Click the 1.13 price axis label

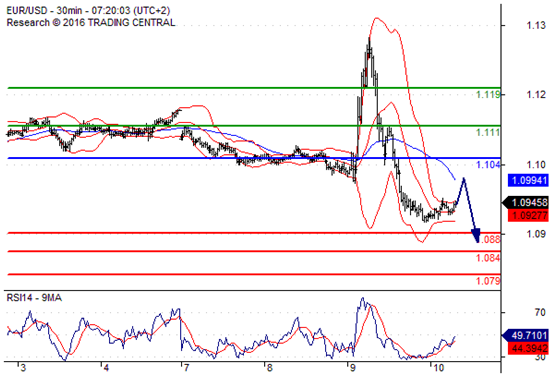(536, 25)
